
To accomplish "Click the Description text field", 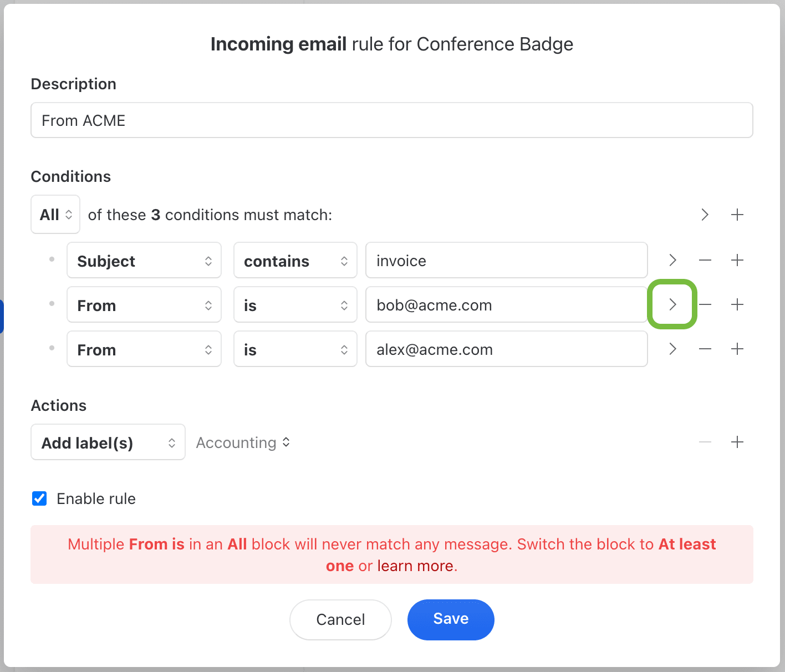I will pos(391,120).
